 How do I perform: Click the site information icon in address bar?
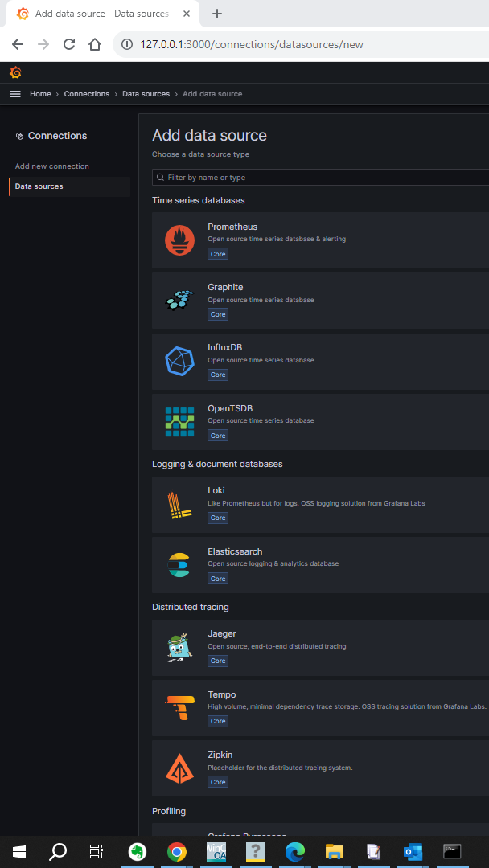[126, 44]
